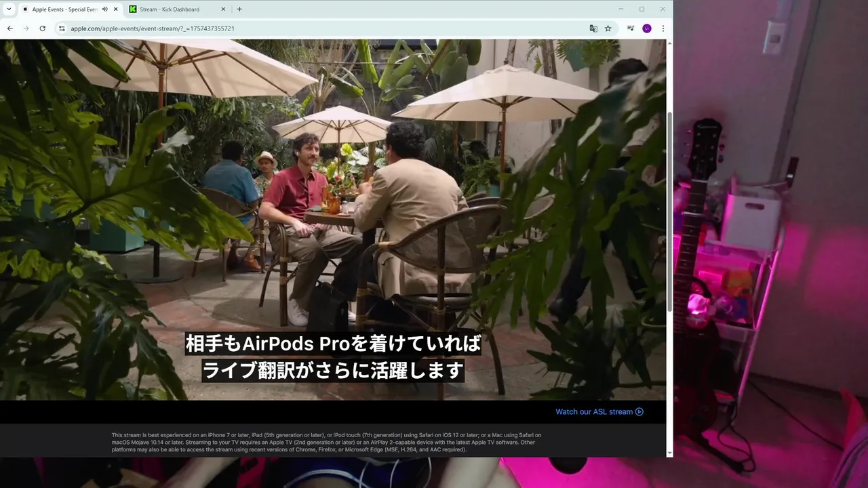868x488 pixels.
Task: Go back to the previous page
Action: tap(9, 28)
